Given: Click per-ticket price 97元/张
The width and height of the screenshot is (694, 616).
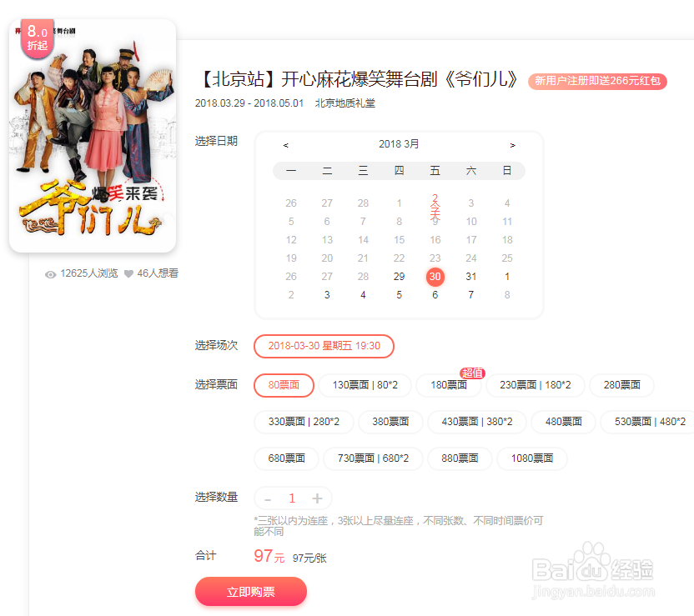Looking at the screenshot, I should pyautogui.click(x=309, y=558).
